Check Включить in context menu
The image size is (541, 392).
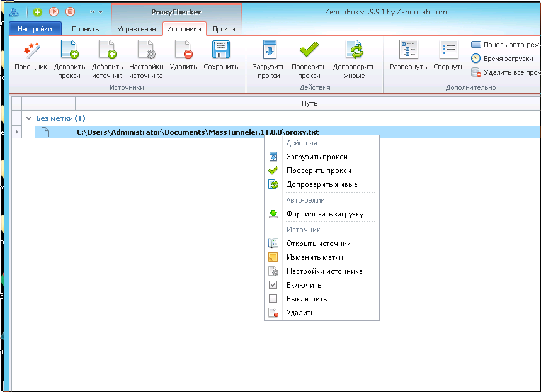click(x=322, y=285)
